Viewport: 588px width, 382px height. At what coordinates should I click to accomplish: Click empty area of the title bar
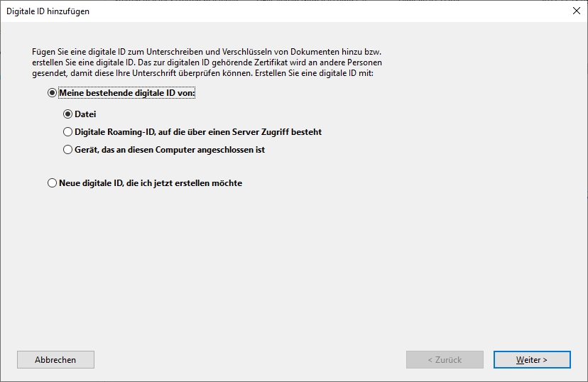(x=320, y=11)
